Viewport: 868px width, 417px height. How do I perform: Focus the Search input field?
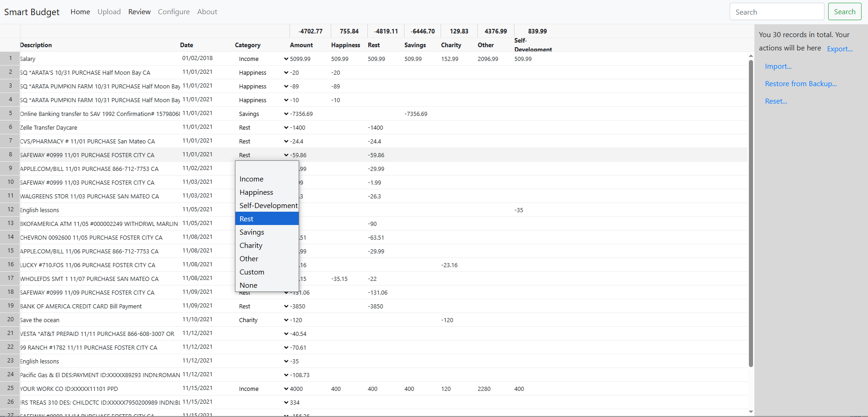click(776, 12)
